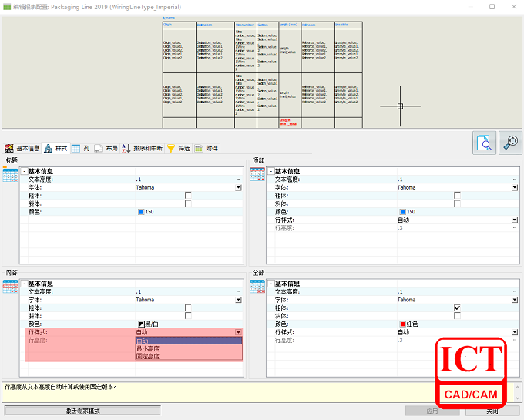Click the 红色 color swatch in 全部
This screenshot has height=420, width=524.
(402, 324)
